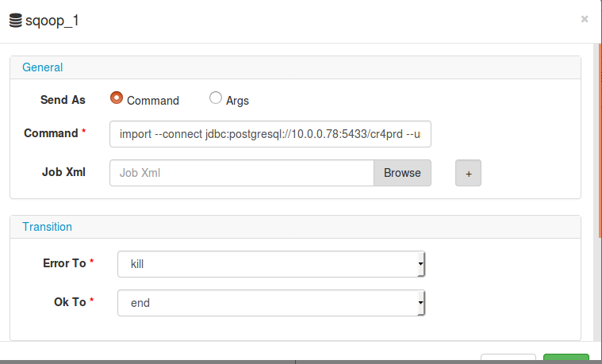Choose the Args radio option
The height and width of the screenshot is (364, 602).
tap(216, 98)
